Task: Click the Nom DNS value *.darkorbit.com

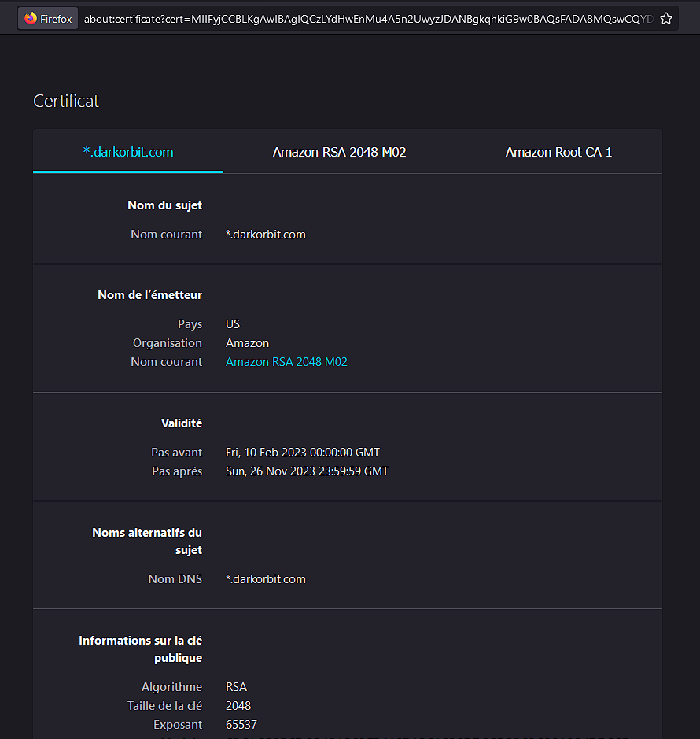Action: 266,578
